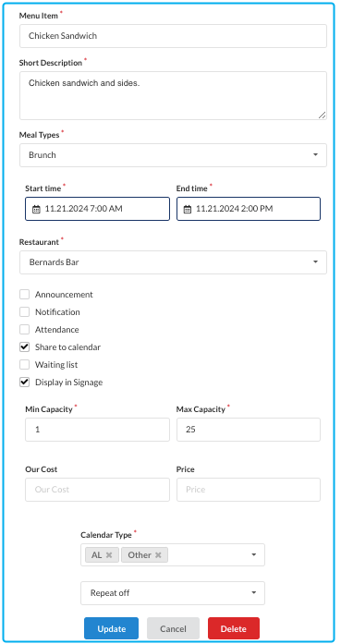Remove the AL tag with its x icon
341x644 pixels.
pyautogui.click(x=109, y=555)
